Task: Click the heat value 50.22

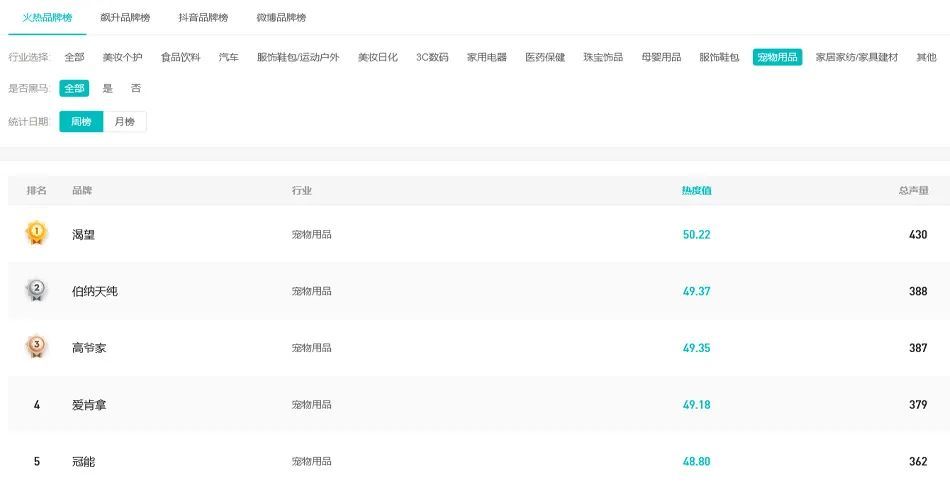Action: pos(696,235)
